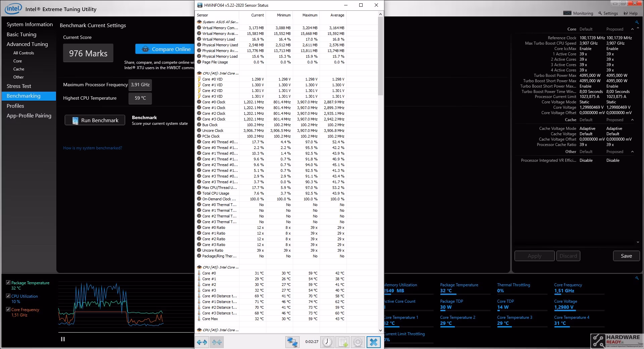Open HWiNFO remote computers network icon
This screenshot has width=644, height=349.
point(292,342)
